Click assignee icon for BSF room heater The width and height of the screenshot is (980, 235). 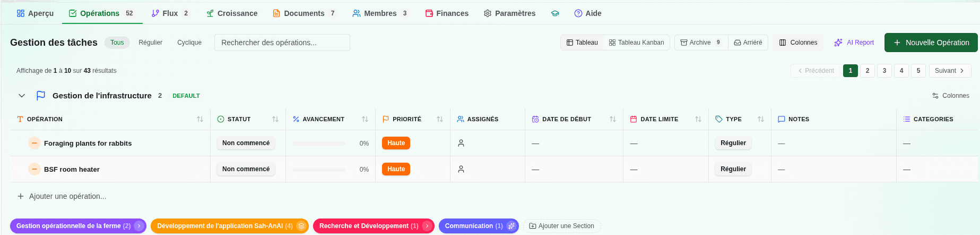(461, 169)
